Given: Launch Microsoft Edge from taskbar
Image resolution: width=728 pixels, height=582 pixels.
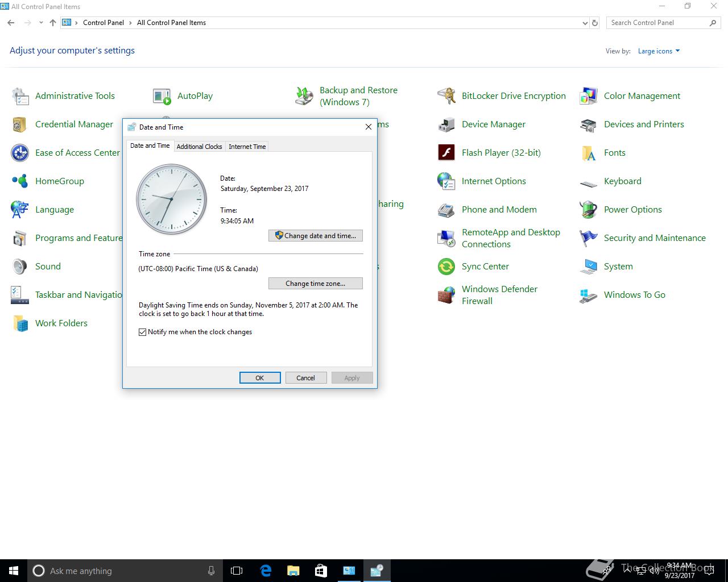Looking at the screenshot, I should [265, 571].
